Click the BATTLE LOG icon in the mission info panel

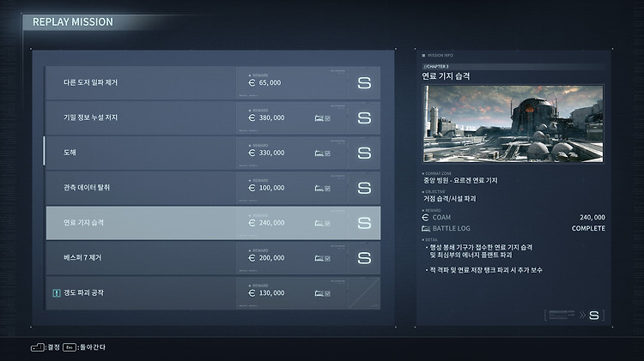point(426,228)
